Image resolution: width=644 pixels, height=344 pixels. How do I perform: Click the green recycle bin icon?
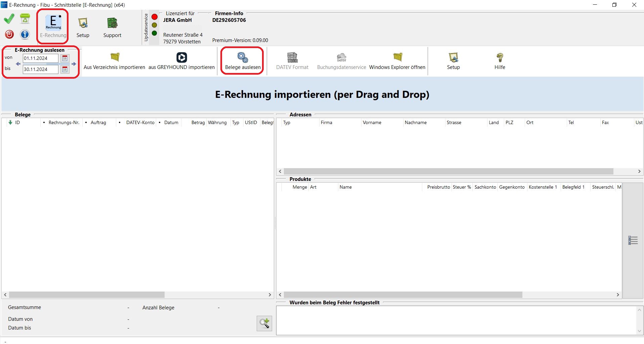tap(25, 19)
